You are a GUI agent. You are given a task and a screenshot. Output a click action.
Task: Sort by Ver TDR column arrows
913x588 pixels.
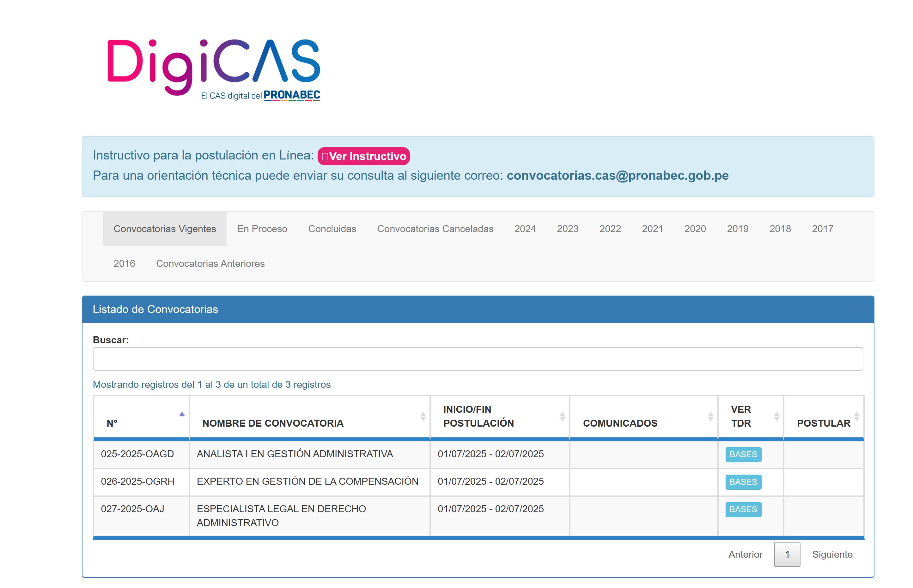pos(776,417)
